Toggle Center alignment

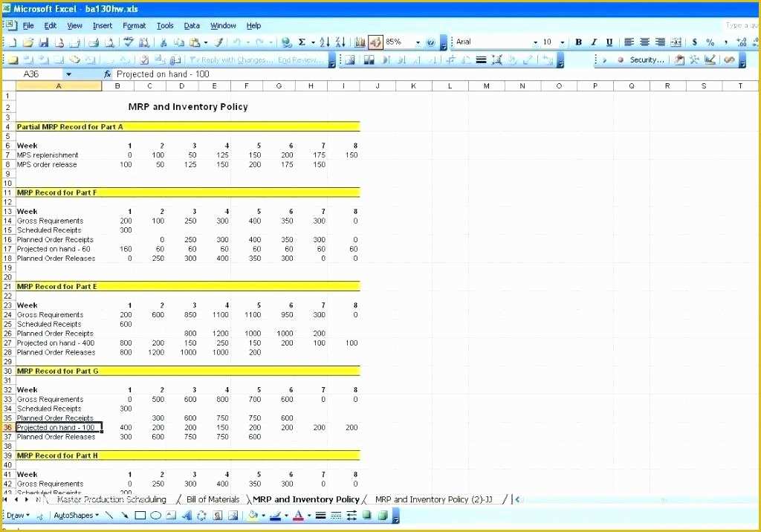tap(644, 42)
